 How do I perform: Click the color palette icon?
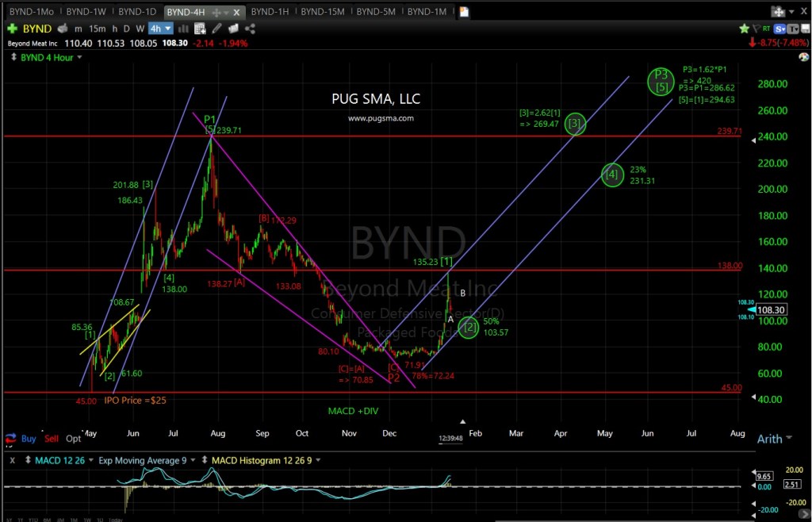pyautogui.click(x=804, y=57)
